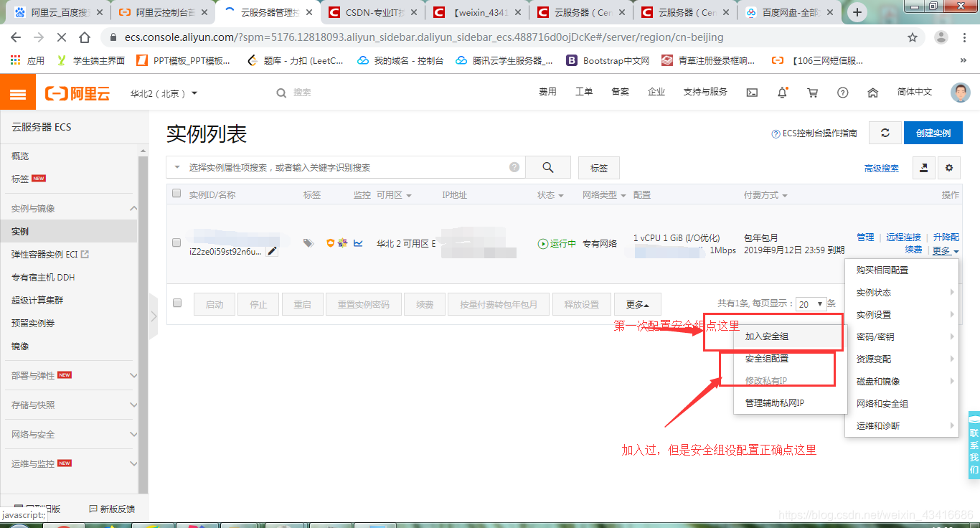This screenshot has width=980, height=528.
Task: Open the help question mark icon
Action: 843,93
